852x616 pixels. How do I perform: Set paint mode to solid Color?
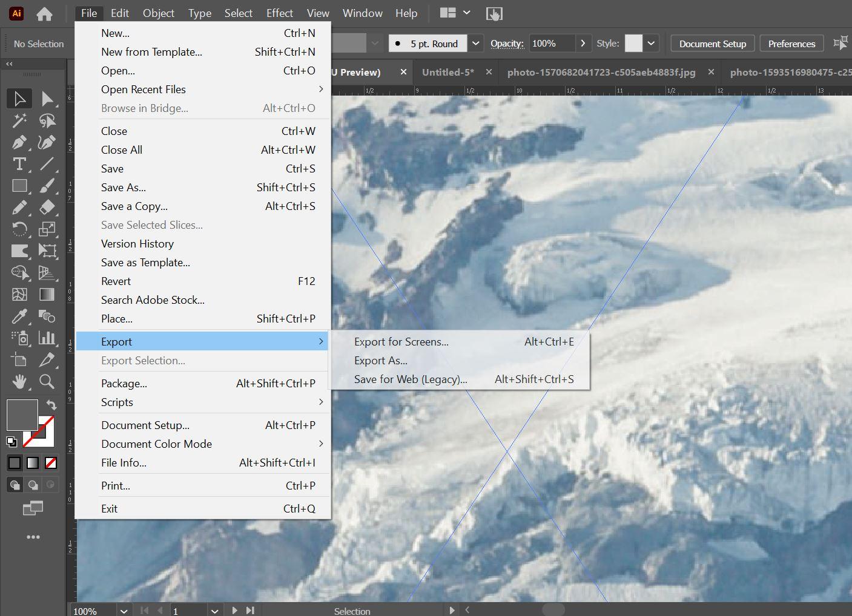15,464
